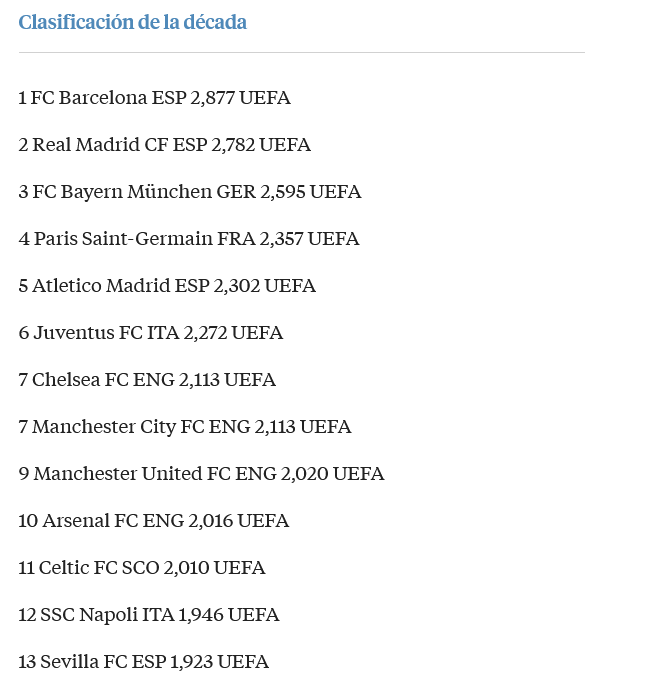Click the 2,782 UEFA coefficient text

point(261,145)
